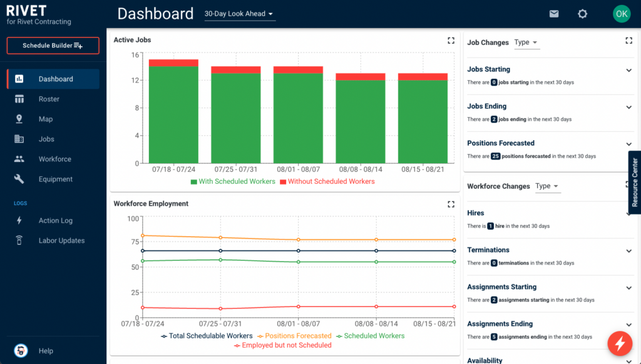The height and width of the screenshot is (364, 641).
Task: Click the Labor Updates remote icon
Action: [x=19, y=240]
